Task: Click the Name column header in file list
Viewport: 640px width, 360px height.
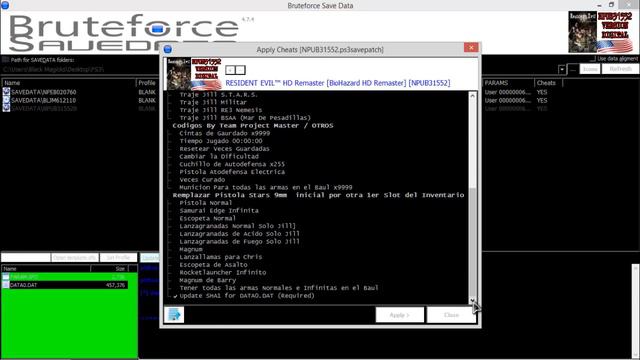Action: coord(46,269)
